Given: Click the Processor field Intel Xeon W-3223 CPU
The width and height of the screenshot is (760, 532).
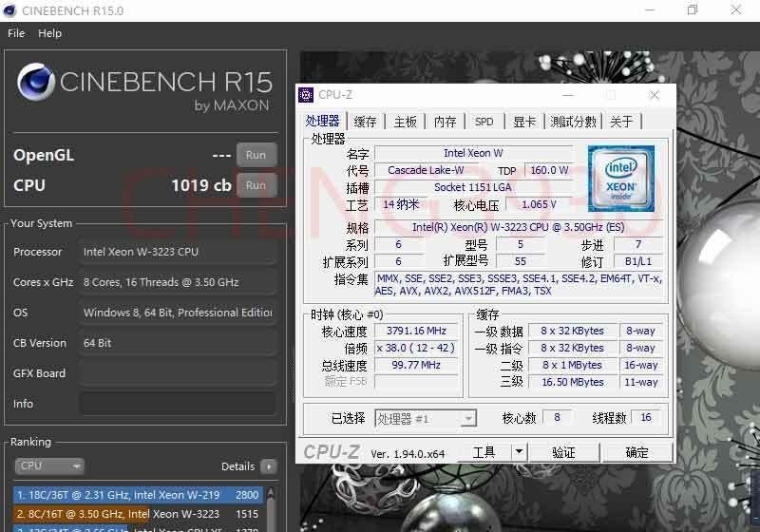Looking at the screenshot, I should pos(178,252).
